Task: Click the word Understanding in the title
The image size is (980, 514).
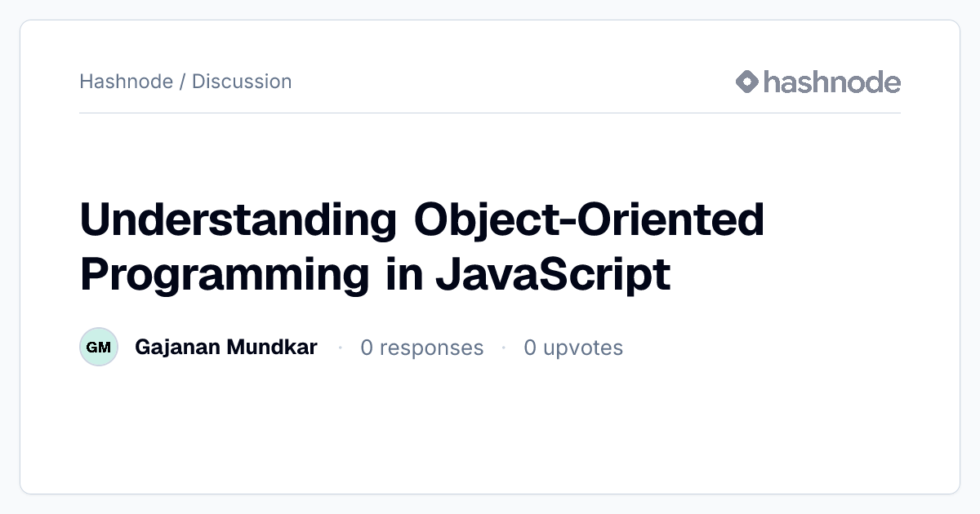Action: 238,219
